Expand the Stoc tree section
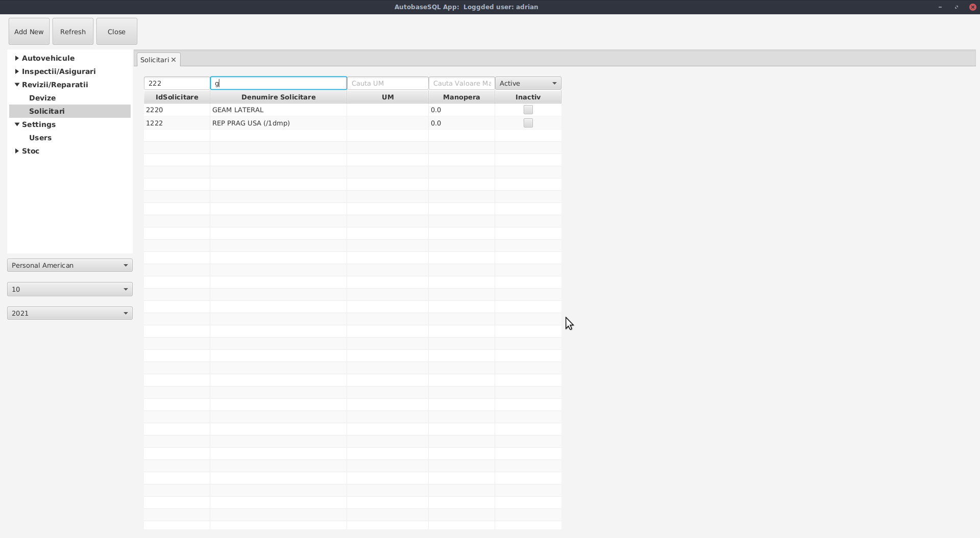 17,151
